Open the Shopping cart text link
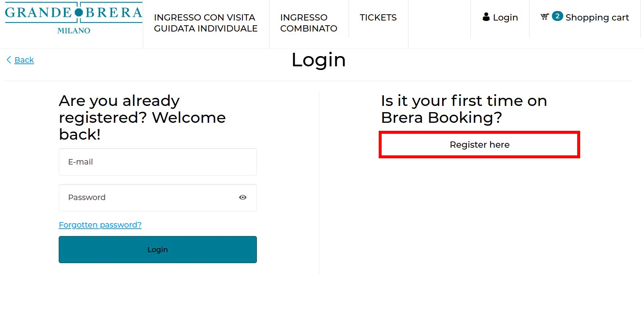 597,18
